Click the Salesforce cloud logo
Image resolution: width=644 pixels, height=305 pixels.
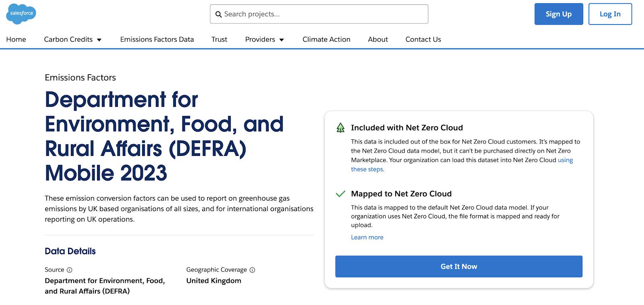coord(21,14)
